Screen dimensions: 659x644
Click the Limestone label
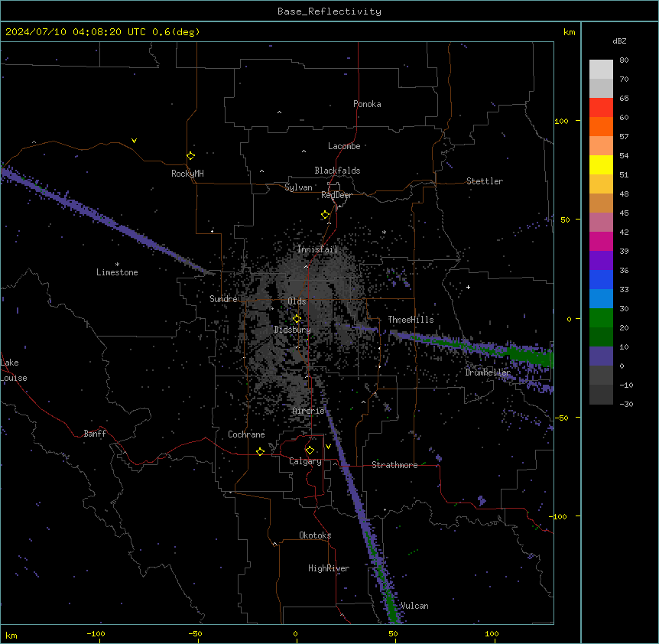point(117,272)
